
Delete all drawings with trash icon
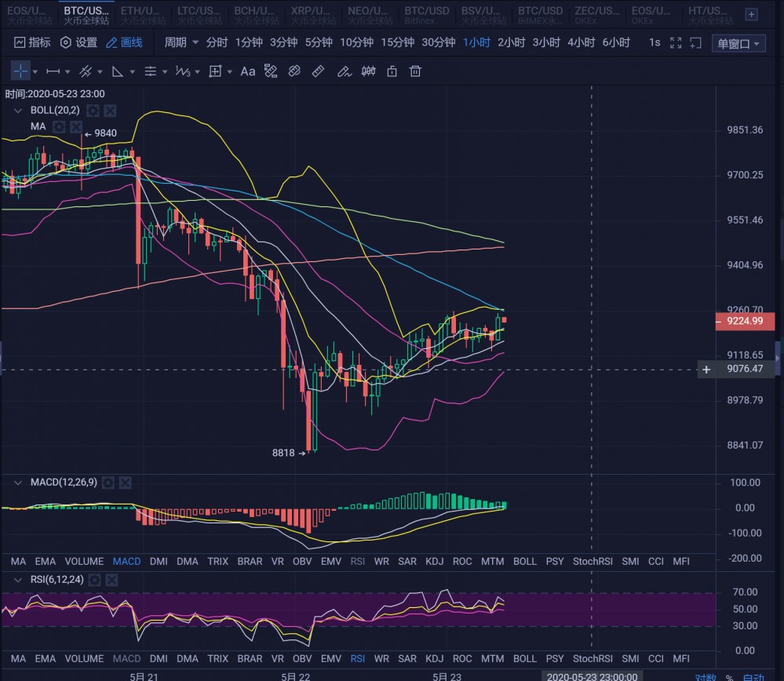(416, 71)
